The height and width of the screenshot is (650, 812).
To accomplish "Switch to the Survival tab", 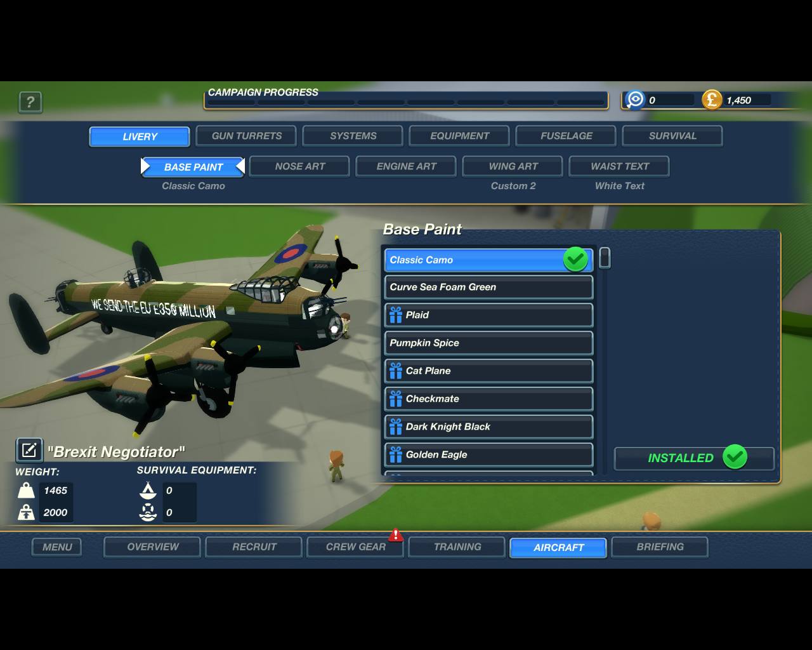I will (672, 136).
